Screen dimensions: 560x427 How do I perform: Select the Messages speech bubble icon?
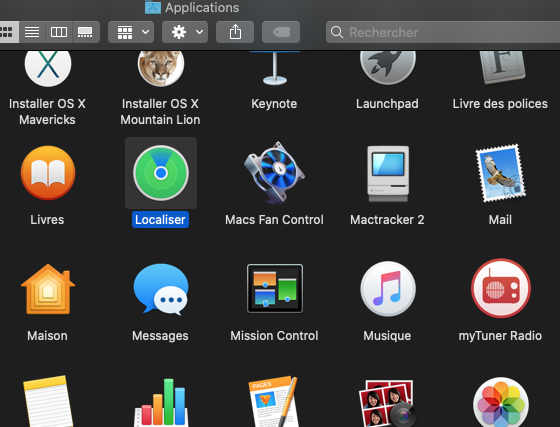pos(161,289)
